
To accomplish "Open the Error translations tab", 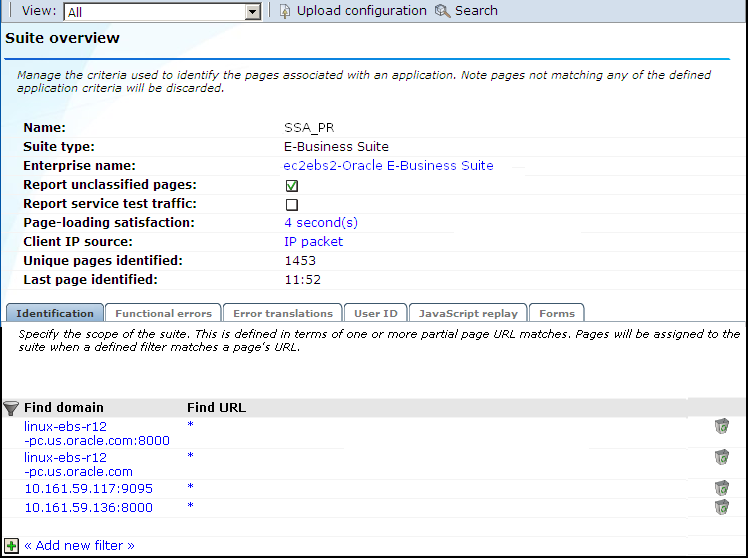I will 282,313.
